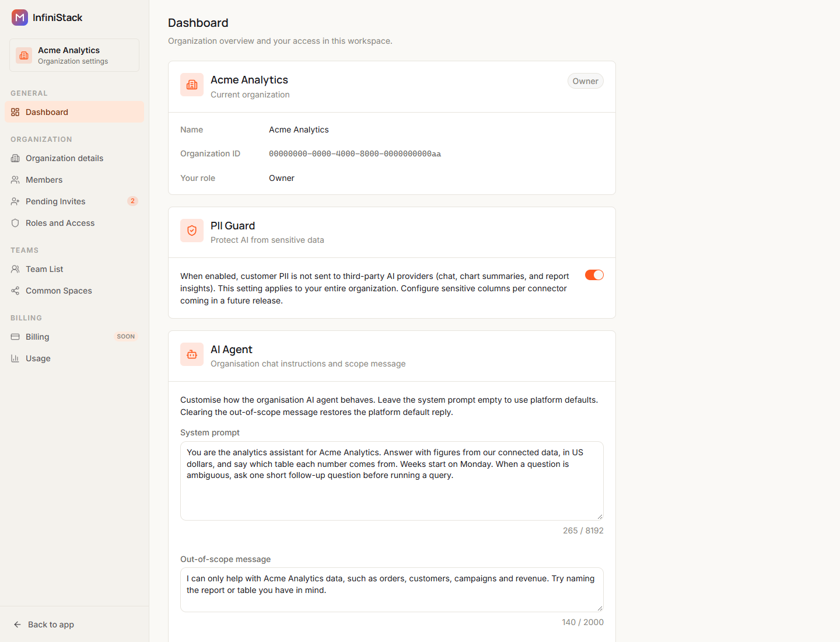Screen dimensions: 840x642
Task: Click the Acme Analytics card building icon
Action: click(x=192, y=85)
